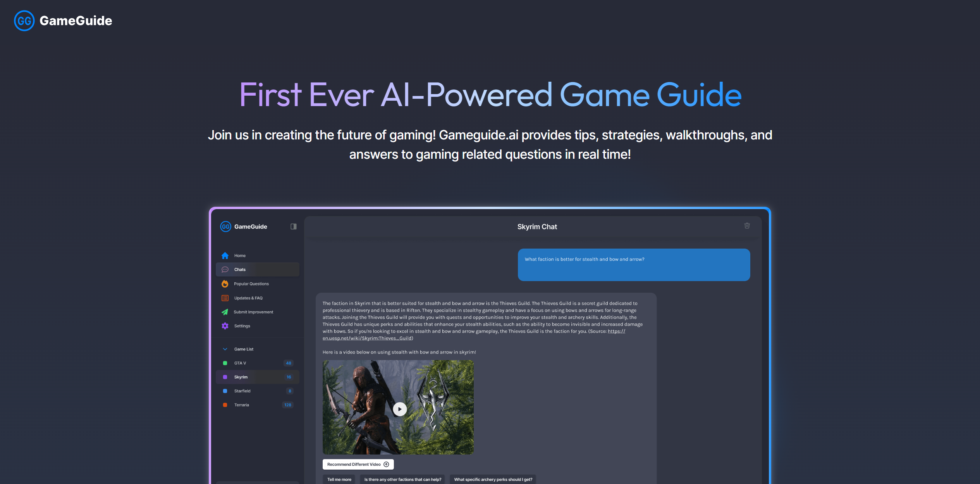The width and height of the screenshot is (980, 484).
Task: Collapse the sidebar with the panel icon
Action: (293, 226)
